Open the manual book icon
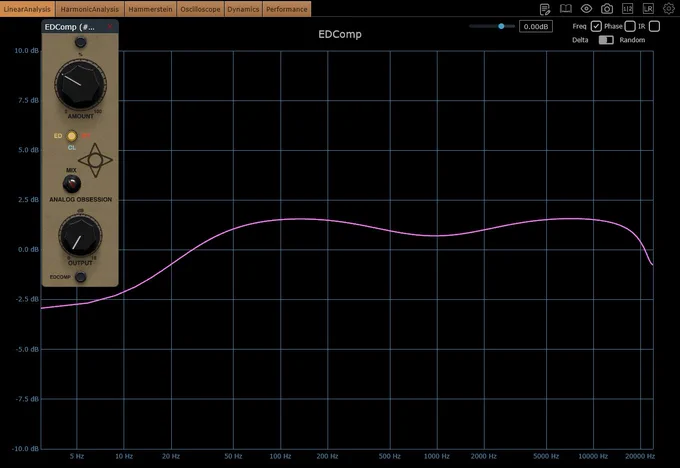The image size is (680, 468). click(x=566, y=9)
